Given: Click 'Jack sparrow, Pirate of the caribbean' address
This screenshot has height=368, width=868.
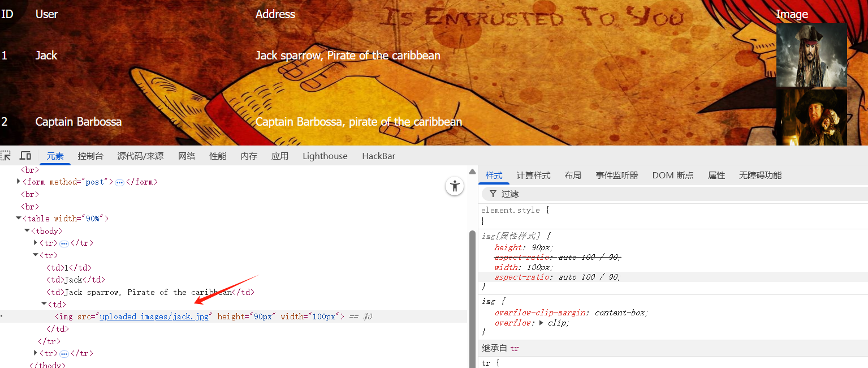Looking at the screenshot, I should tap(348, 55).
